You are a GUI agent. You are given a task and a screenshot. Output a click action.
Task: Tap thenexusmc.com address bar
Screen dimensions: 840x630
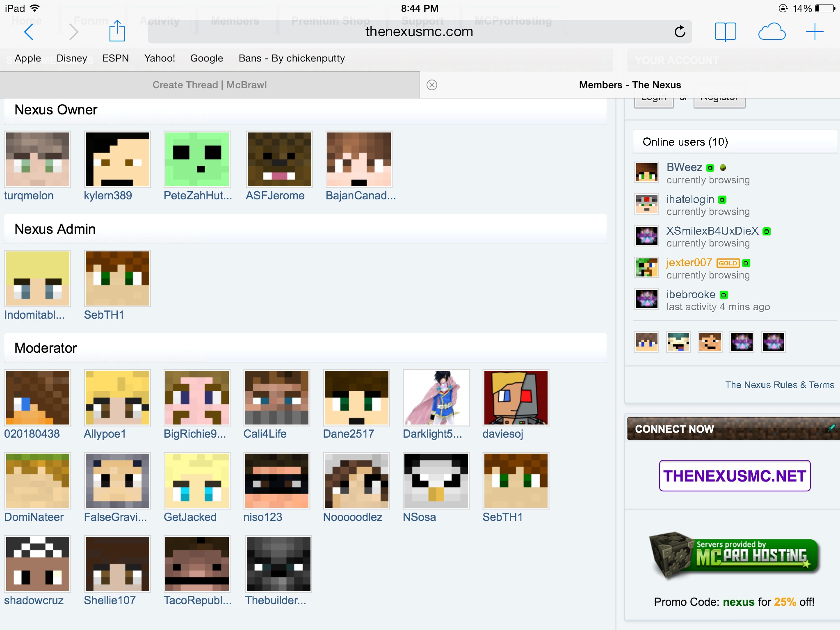(419, 32)
